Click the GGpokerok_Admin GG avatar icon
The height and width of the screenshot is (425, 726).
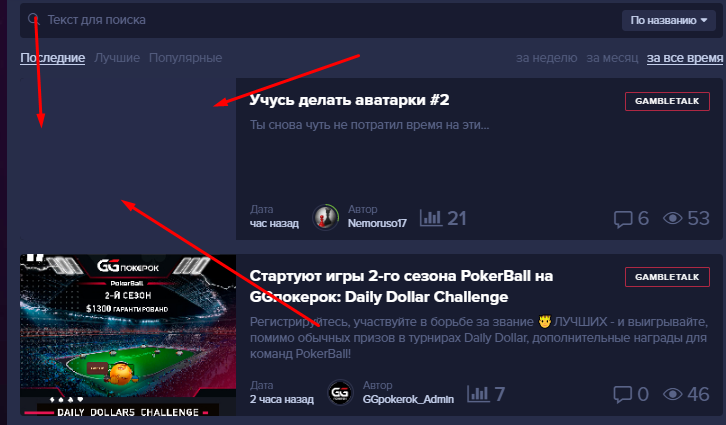[x=340, y=393]
